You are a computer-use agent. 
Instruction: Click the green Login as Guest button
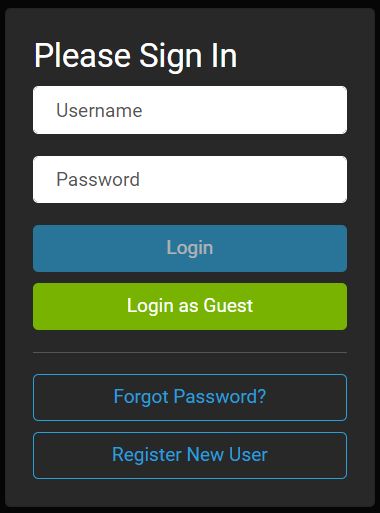click(x=190, y=306)
